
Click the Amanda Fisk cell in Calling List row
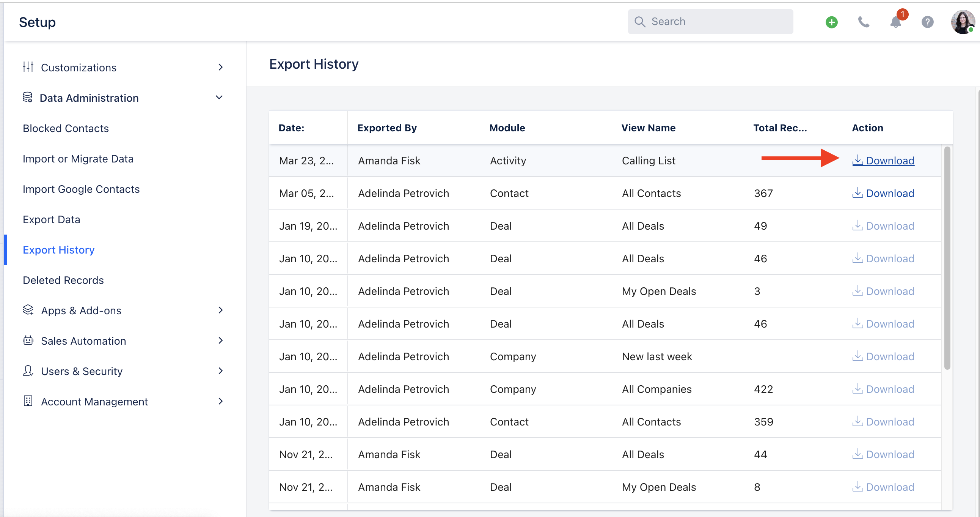[389, 161]
